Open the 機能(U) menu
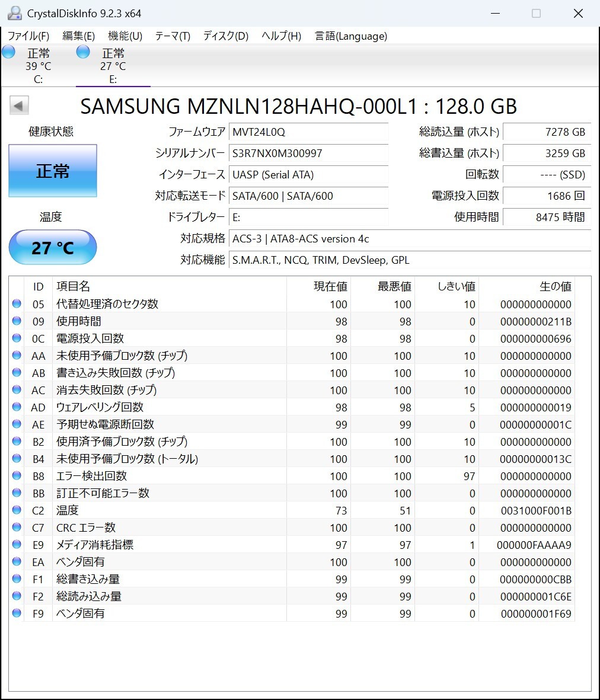The height and width of the screenshot is (700, 600). click(x=125, y=36)
